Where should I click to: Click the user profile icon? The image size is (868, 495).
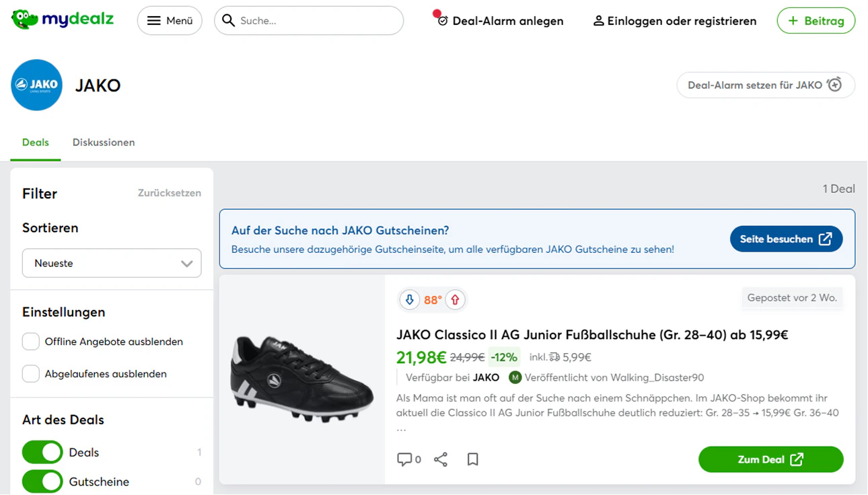click(598, 21)
